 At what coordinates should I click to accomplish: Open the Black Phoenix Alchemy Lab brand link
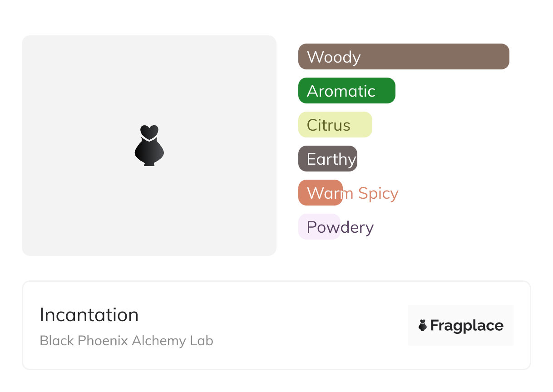126,341
